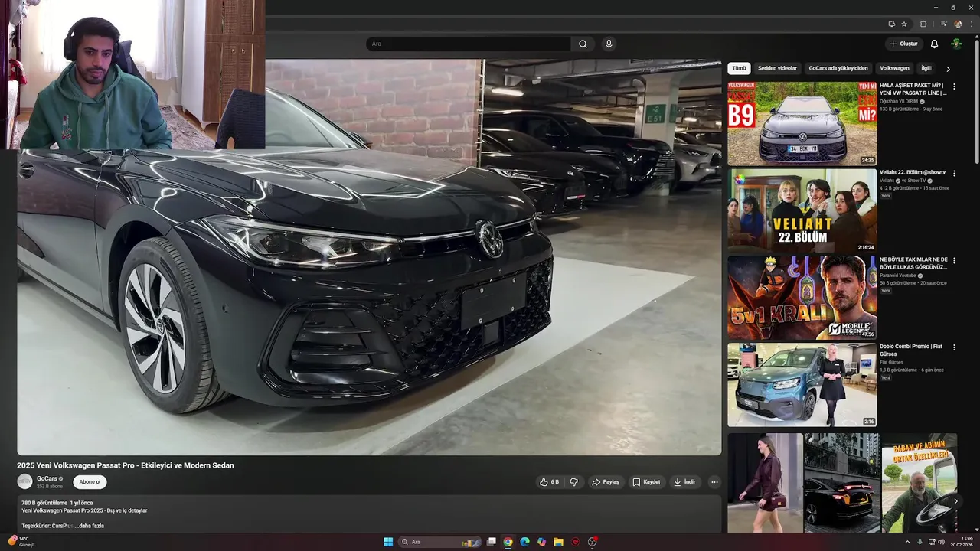Open the Shorts clip with black car
The height and width of the screenshot is (551, 980).
point(841,483)
